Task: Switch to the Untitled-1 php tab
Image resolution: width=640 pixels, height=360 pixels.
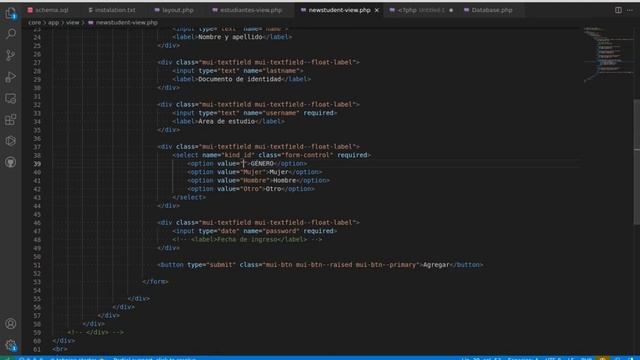Action: pos(422,10)
